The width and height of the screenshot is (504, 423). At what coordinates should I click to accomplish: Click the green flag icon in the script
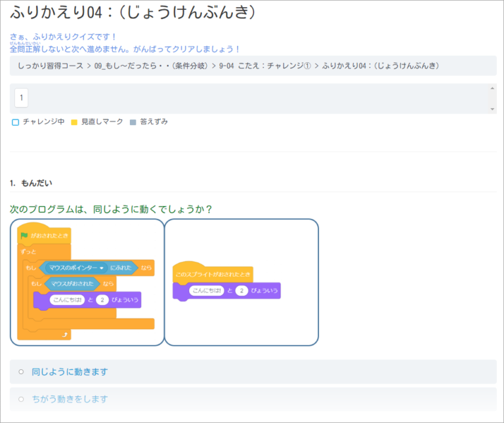(24, 235)
